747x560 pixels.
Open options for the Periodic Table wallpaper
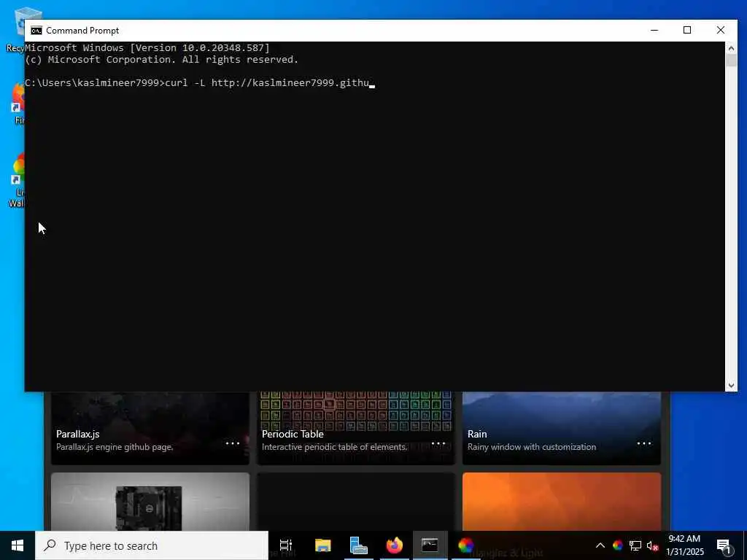coord(438,443)
